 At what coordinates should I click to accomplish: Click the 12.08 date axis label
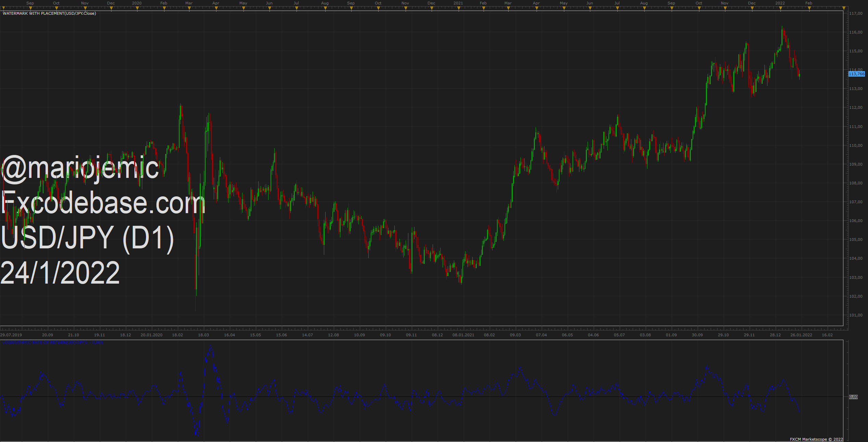(x=333, y=335)
